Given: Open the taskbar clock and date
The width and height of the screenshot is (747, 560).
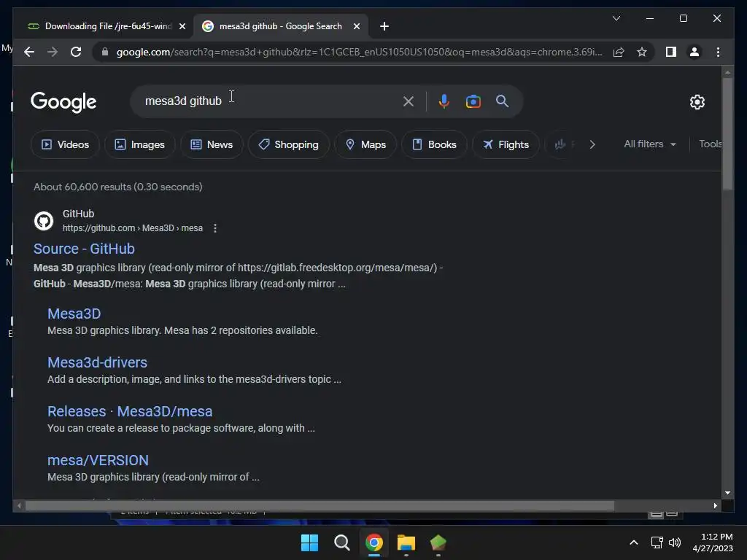Looking at the screenshot, I should pos(713,542).
